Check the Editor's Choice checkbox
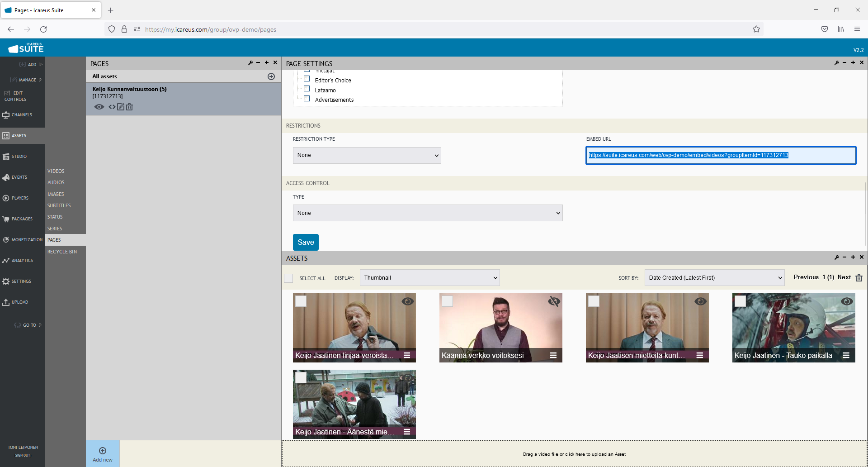The image size is (868, 467). [x=307, y=79]
